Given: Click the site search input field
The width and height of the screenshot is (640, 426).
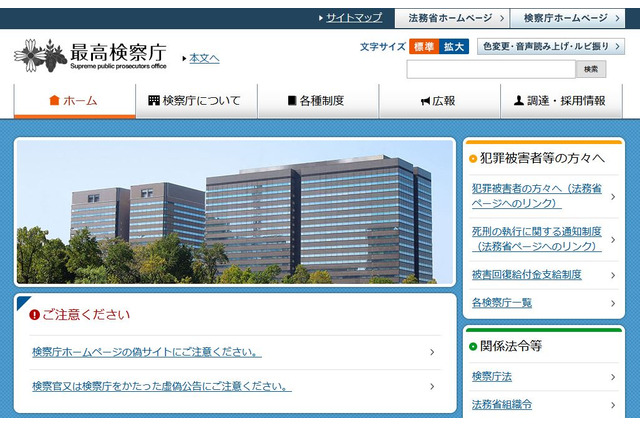Looking at the screenshot, I should coord(491,69).
